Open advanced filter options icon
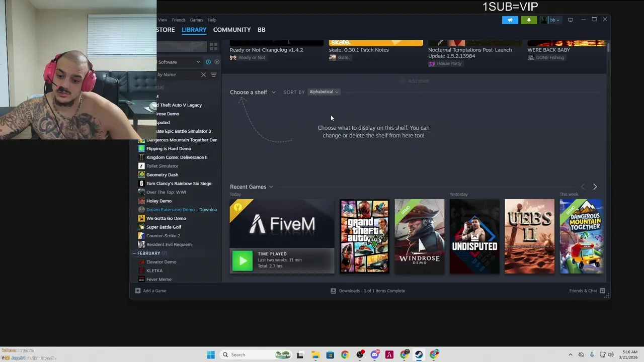The height and width of the screenshot is (362, 644). [213, 74]
